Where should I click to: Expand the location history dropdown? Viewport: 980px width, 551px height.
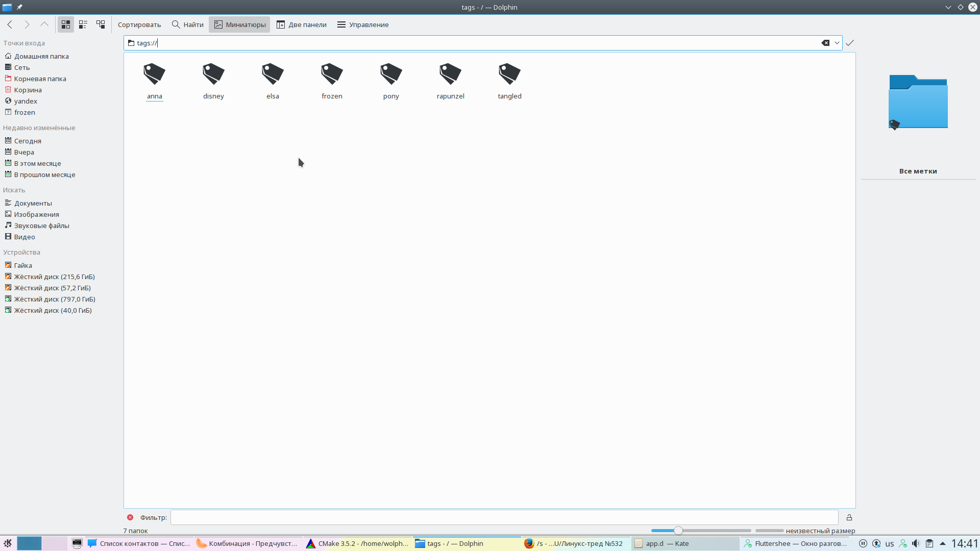(x=837, y=43)
